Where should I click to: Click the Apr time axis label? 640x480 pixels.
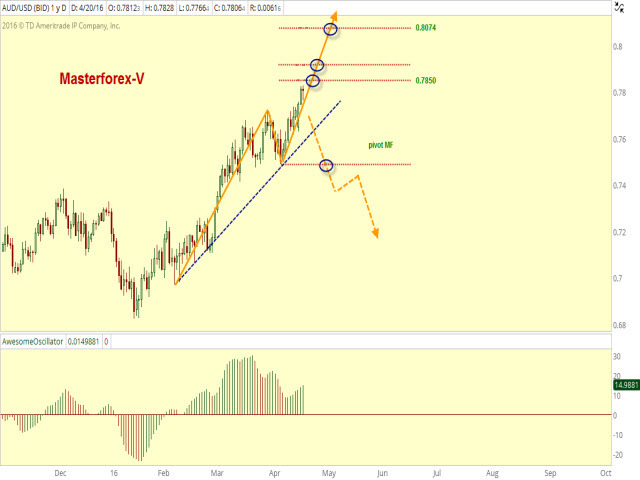pyautogui.click(x=275, y=473)
